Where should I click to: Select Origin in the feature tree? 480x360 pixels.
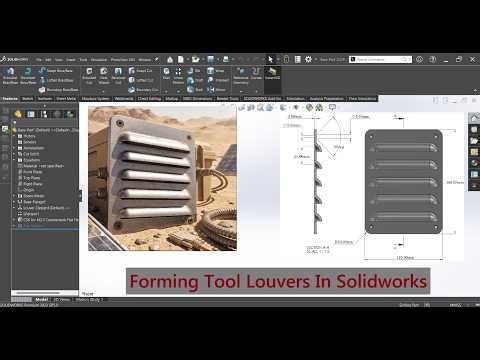pyautogui.click(x=26, y=190)
